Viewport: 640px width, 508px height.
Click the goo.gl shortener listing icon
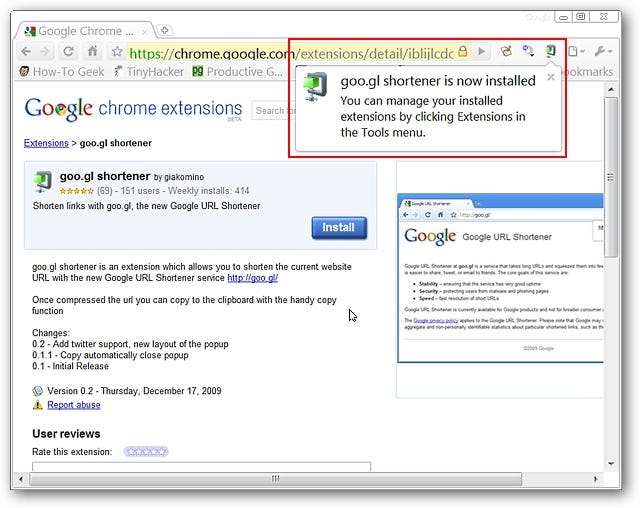[42, 182]
